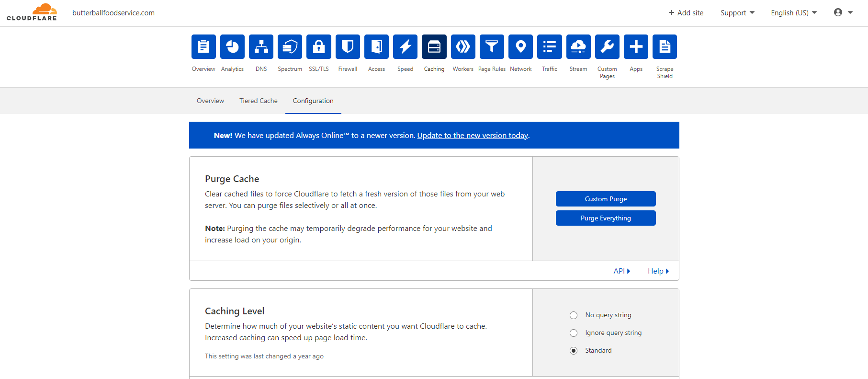This screenshot has height=379, width=868.
Task: Switch to the Tiered Cache tab
Action: tap(259, 101)
